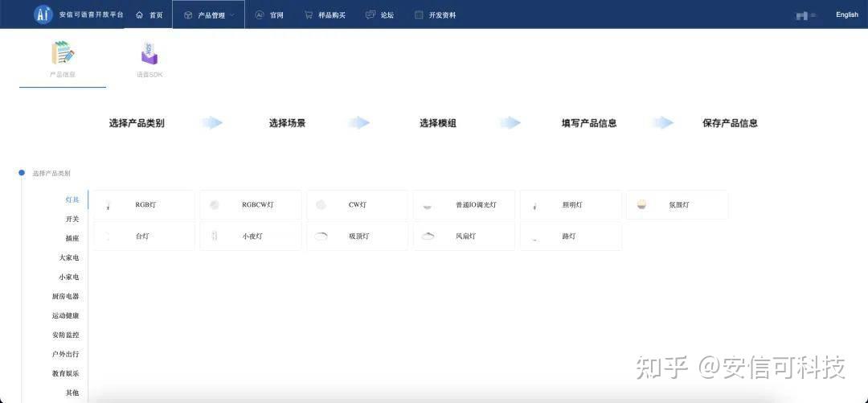Choose the CW灯 product card
This screenshot has height=403, width=868.
click(357, 204)
